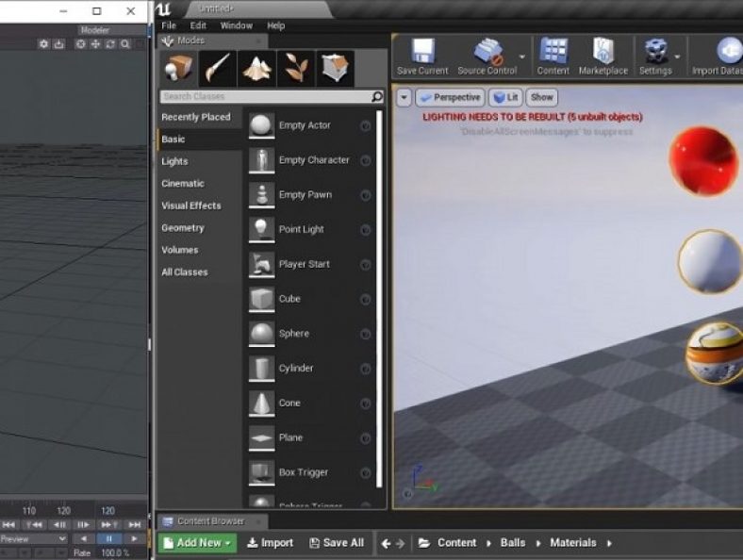
Task: Expand the viewport options dropdown arrow
Action: coord(404,97)
